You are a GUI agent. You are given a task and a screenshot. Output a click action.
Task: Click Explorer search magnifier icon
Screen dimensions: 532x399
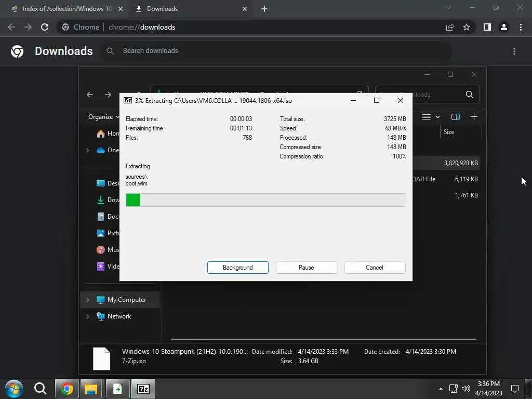click(470, 95)
